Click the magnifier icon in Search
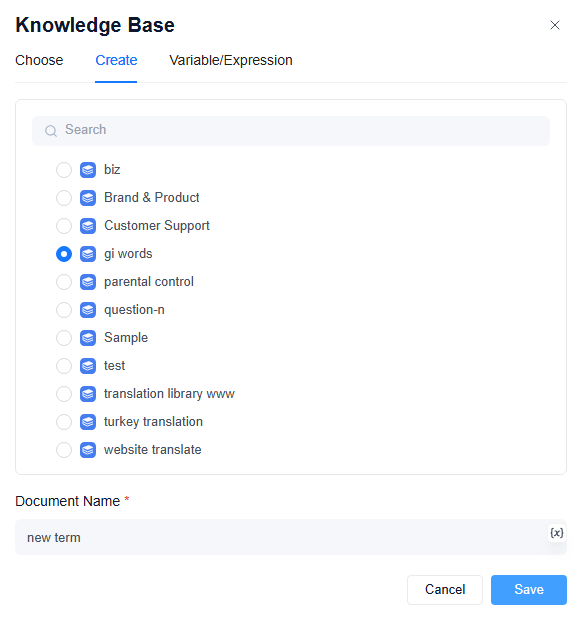 [51, 131]
